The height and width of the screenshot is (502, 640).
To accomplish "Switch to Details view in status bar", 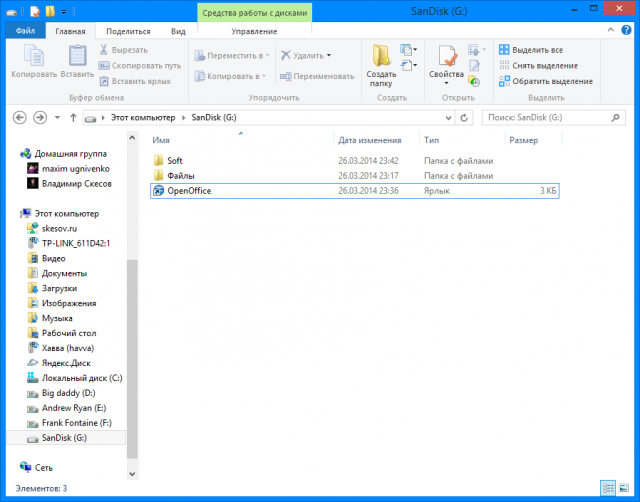I will [x=608, y=488].
